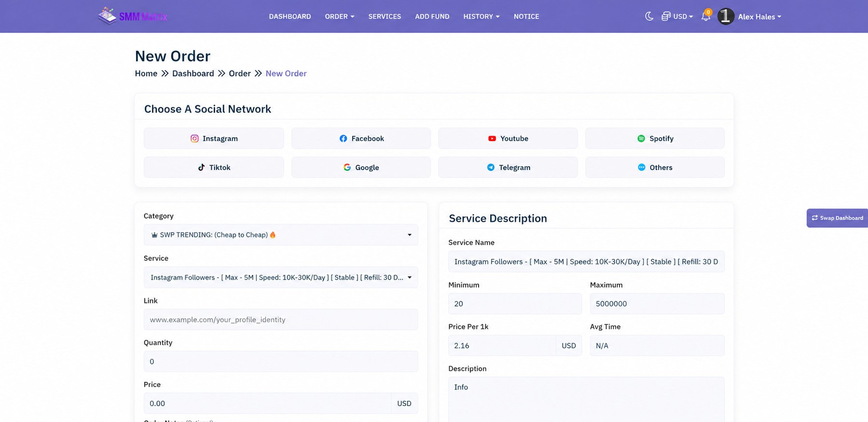
Task: Click the user avatar picture
Action: 726,16
